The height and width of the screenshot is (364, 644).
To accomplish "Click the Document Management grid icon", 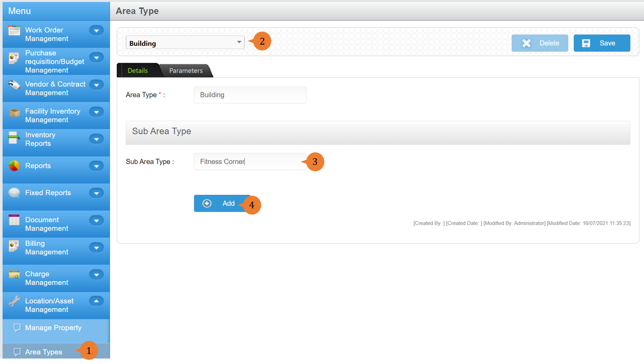I will coord(14,220).
